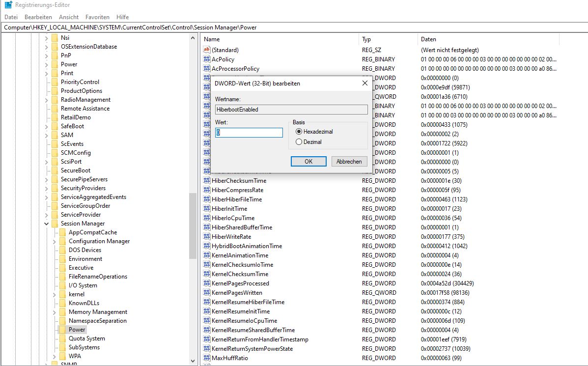This screenshot has height=366, width=588.
Task: Open the Bearbeiten menu
Action: pyautogui.click(x=38, y=17)
